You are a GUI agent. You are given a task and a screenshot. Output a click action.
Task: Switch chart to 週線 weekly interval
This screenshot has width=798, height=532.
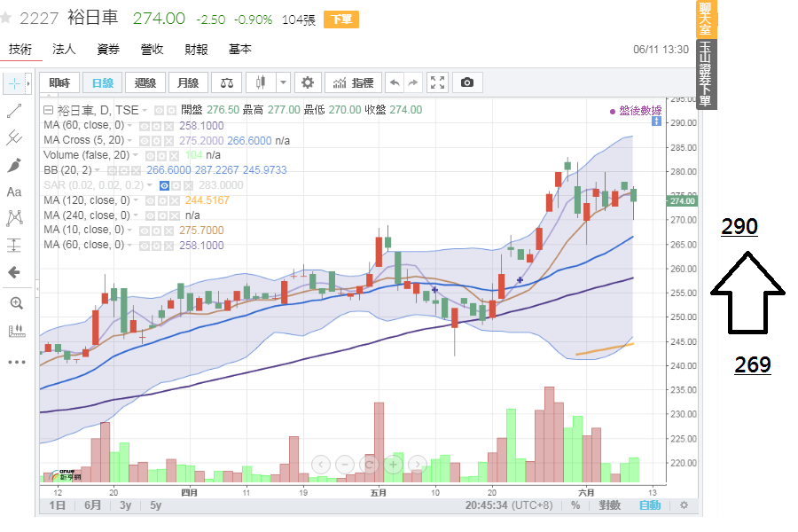click(x=145, y=82)
